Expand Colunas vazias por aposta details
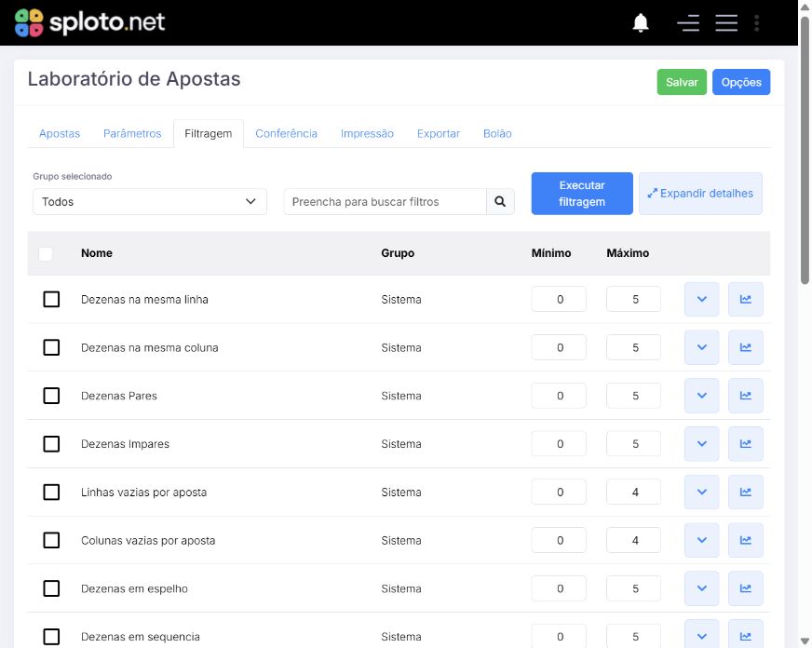 click(x=702, y=540)
